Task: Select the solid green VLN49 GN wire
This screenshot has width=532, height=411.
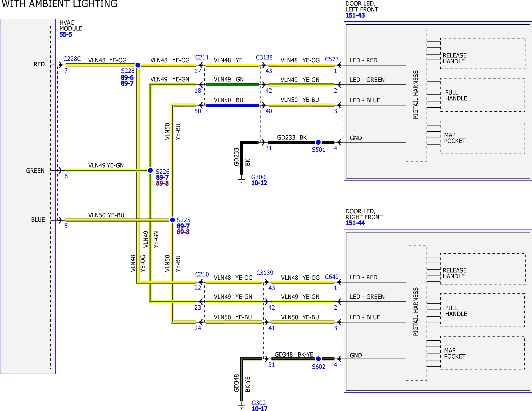Action: (x=232, y=85)
